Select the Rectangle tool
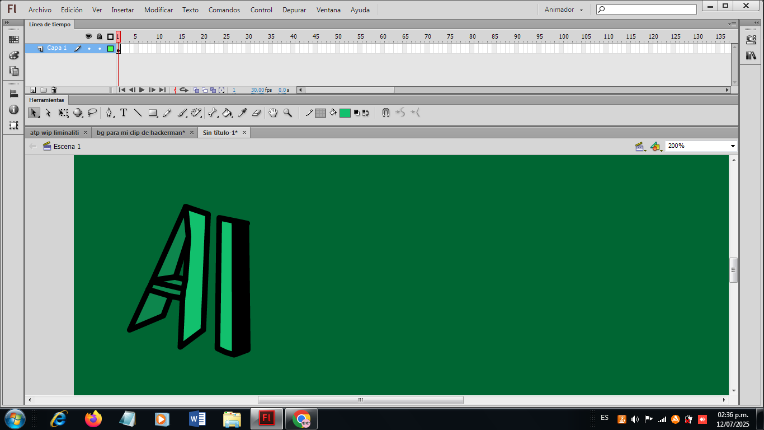The height and width of the screenshot is (430, 764). tap(153, 113)
